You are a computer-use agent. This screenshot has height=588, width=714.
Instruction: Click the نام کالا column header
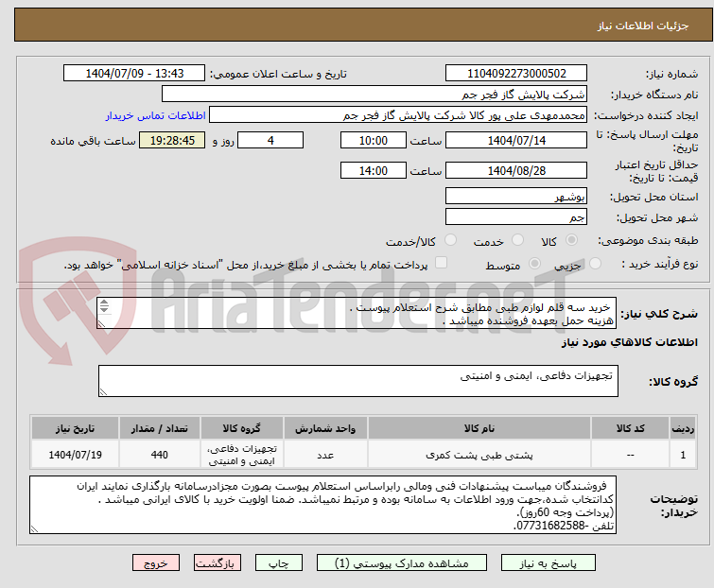coord(479,428)
